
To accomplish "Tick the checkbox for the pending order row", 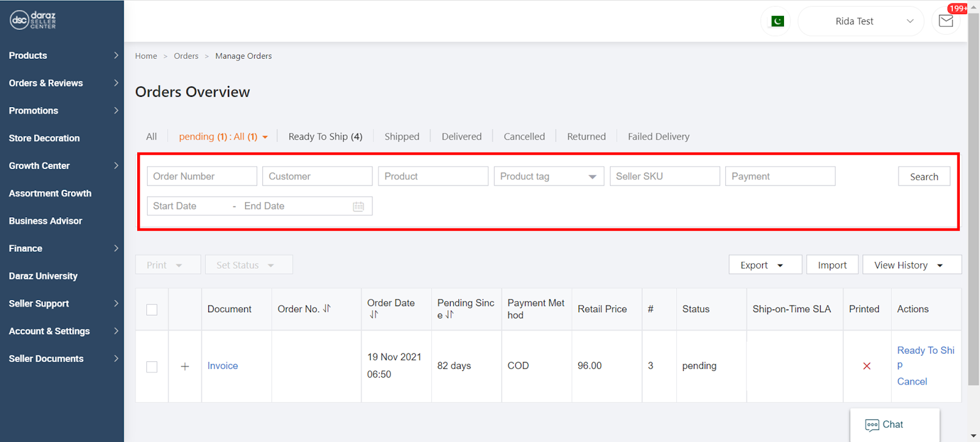I will pos(152,367).
